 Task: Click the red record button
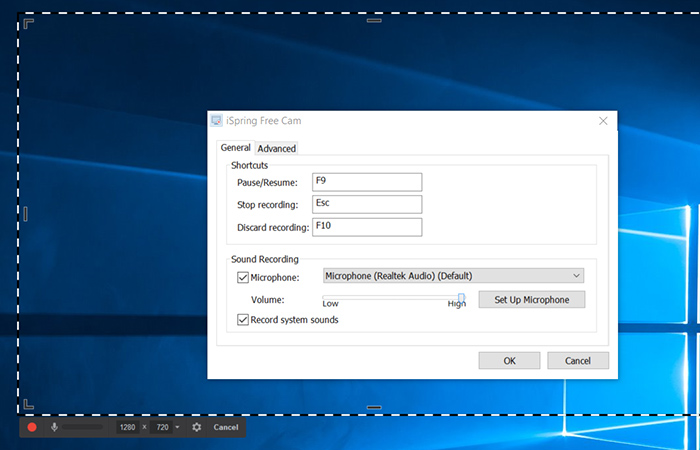pos(32,427)
